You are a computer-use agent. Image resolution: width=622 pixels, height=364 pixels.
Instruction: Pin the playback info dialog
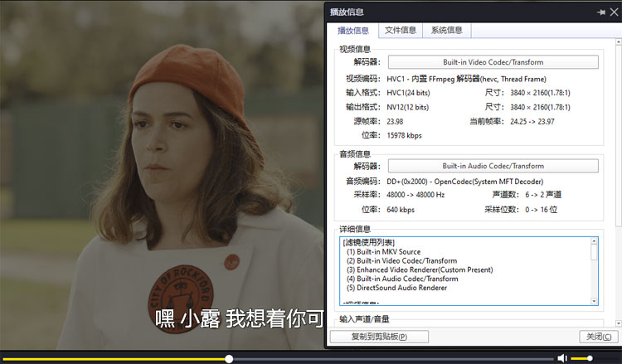(x=600, y=12)
